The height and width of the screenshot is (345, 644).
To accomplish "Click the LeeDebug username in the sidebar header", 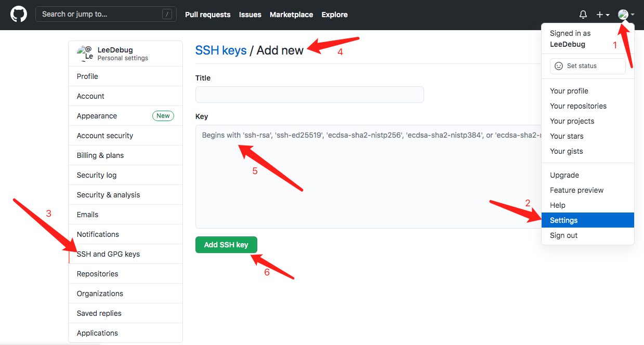I will point(115,50).
